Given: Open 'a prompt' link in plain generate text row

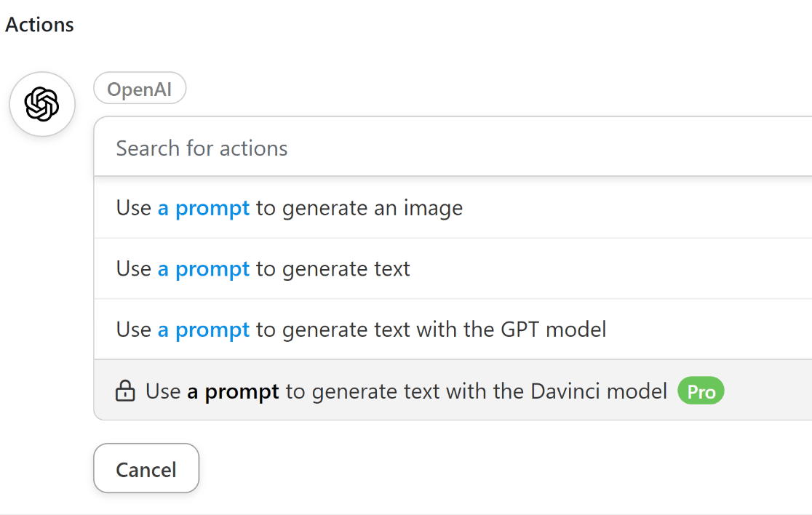Looking at the screenshot, I should (x=204, y=269).
